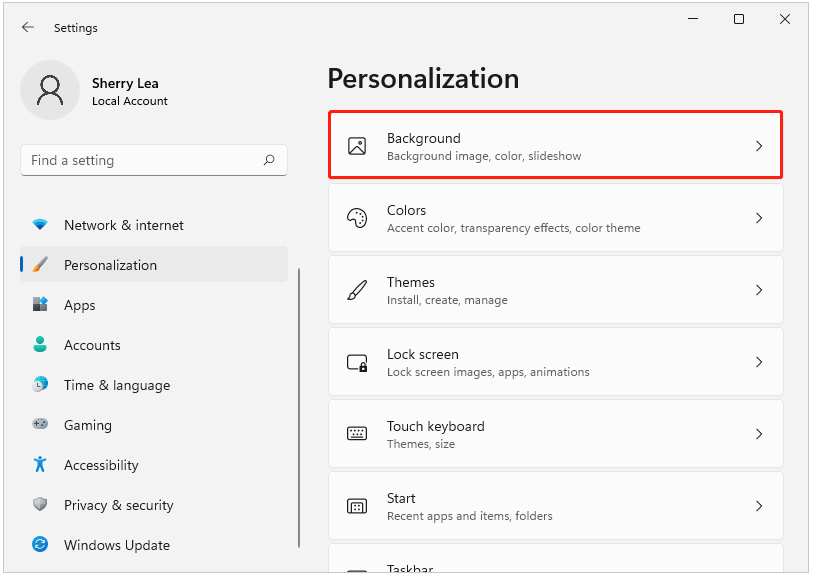Click the Touch keyboard icon
This screenshot has height=577, width=813.
click(x=357, y=433)
